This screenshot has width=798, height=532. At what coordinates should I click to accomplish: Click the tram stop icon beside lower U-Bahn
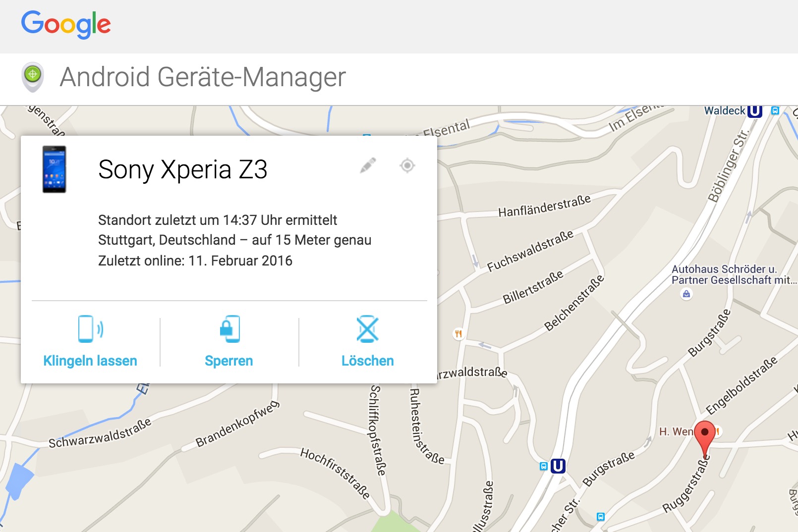pos(544,466)
